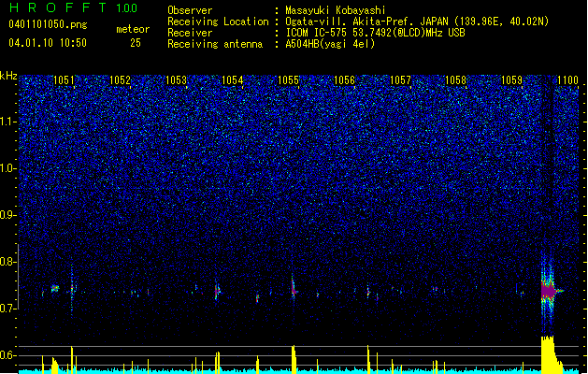
Task: Click the 0.9 kHz axis label
Action: coord(7,215)
